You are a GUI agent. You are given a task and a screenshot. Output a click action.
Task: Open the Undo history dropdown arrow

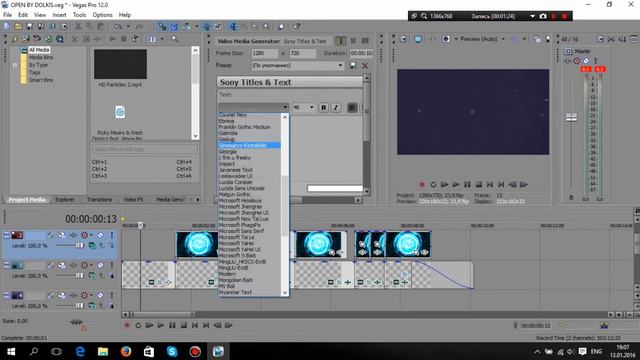[x=128, y=26]
